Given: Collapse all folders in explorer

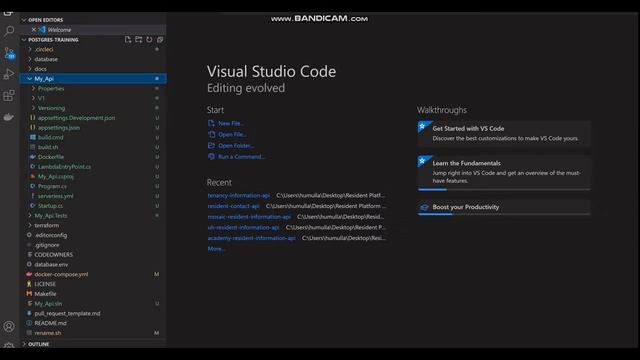Looking at the screenshot, I should pyautogui.click(x=160, y=40).
